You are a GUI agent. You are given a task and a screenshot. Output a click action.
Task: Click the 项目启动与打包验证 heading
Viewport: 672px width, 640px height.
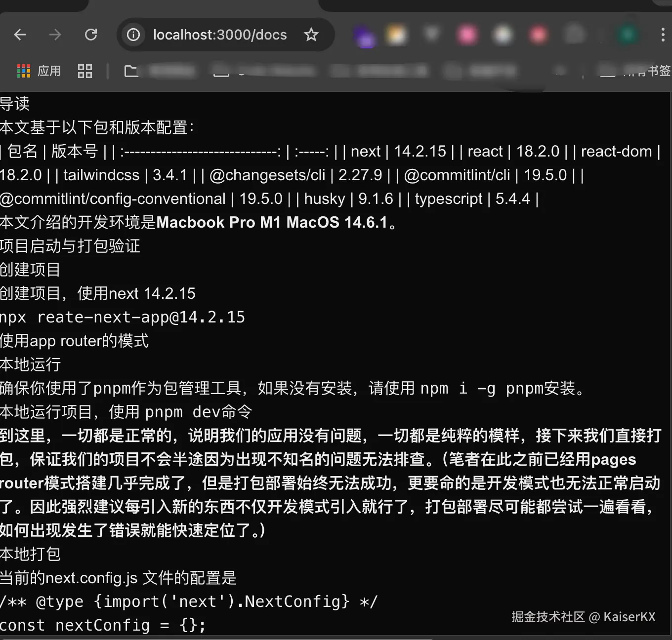[x=70, y=246]
